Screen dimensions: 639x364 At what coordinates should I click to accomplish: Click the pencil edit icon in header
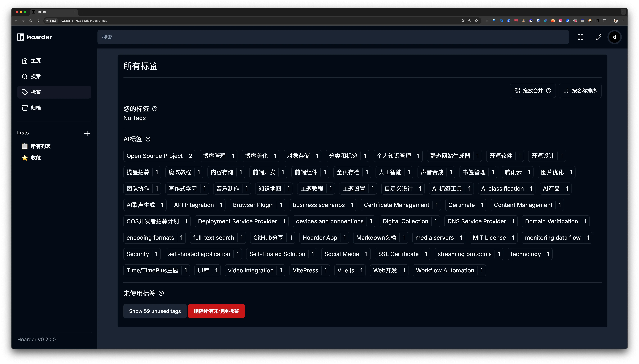pos(598,37)
